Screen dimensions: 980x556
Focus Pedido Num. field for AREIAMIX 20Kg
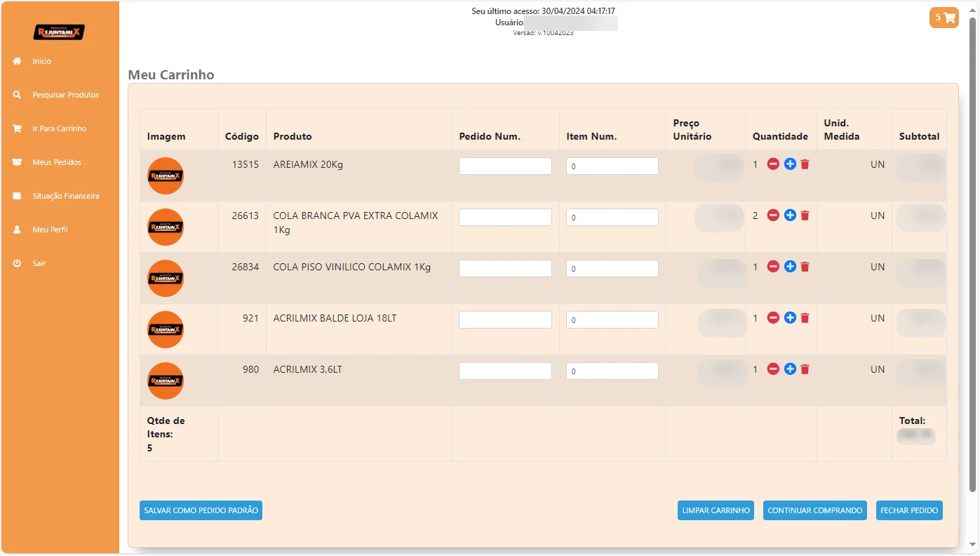click(x=505, y=166)
